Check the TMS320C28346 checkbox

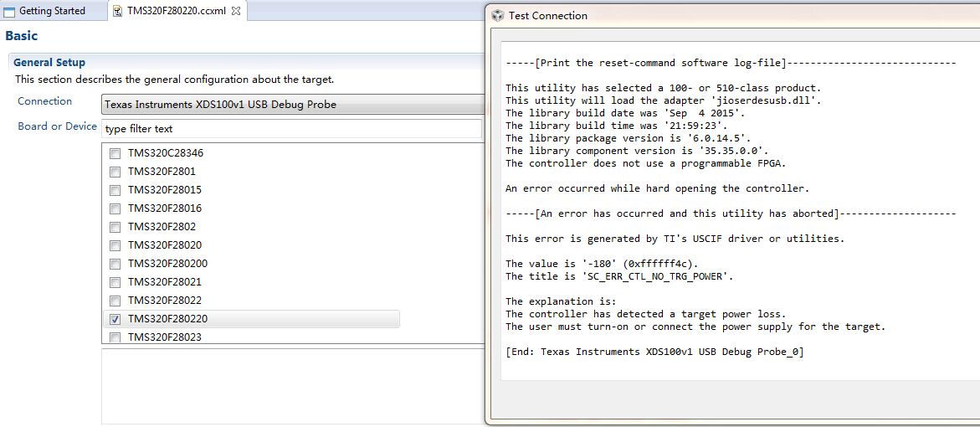(115, 153)
